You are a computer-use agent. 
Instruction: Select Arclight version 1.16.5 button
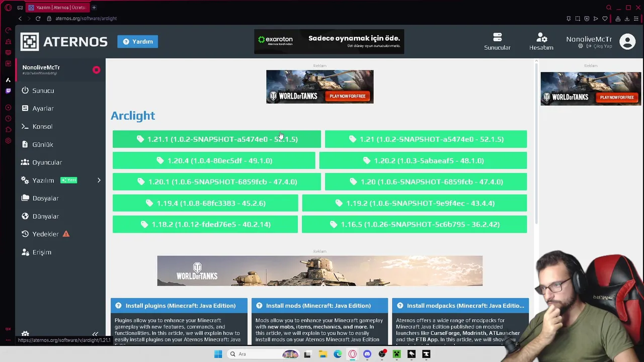tap(415, 224)
